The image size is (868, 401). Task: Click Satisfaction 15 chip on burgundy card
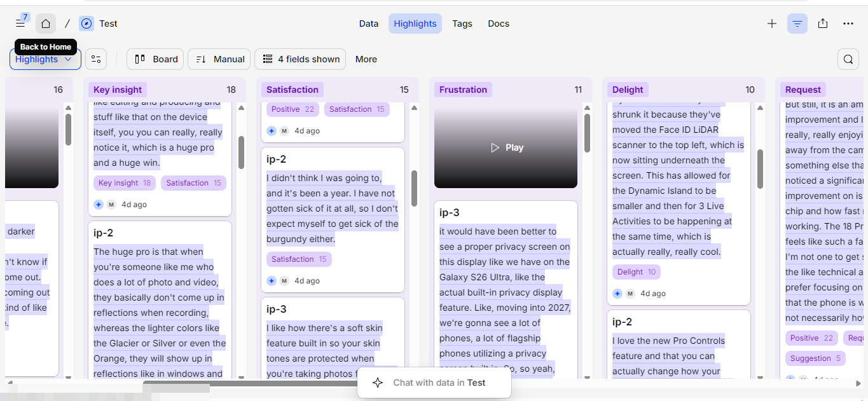tap(299, 259)
